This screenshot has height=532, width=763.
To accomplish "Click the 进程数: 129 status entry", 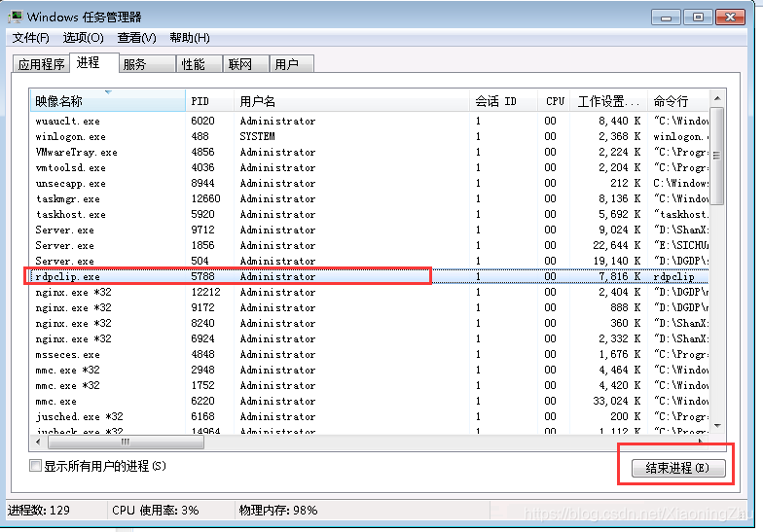I will tap(39, 510).
